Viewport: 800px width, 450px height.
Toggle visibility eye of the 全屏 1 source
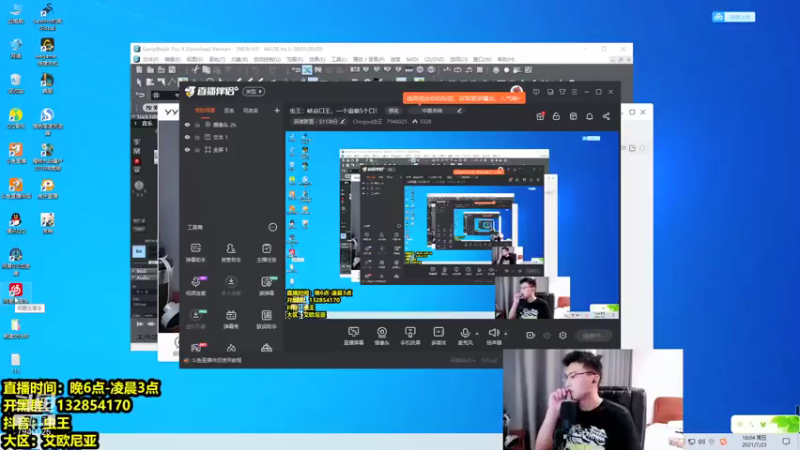[x=187, y=150]
